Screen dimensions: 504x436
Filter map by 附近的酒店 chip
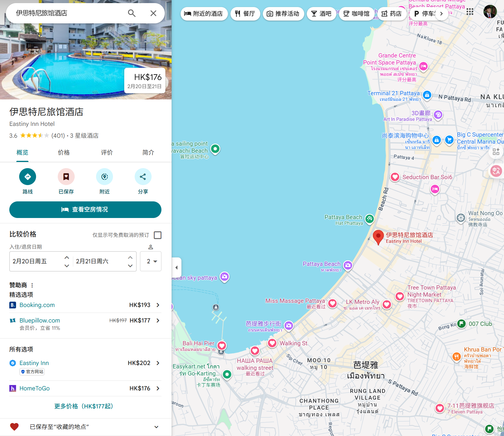point(204,14)
